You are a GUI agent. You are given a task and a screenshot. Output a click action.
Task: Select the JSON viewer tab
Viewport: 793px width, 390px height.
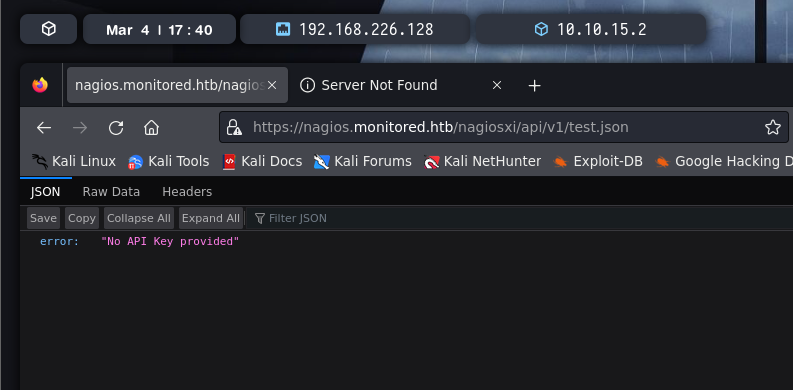point(46,192)
